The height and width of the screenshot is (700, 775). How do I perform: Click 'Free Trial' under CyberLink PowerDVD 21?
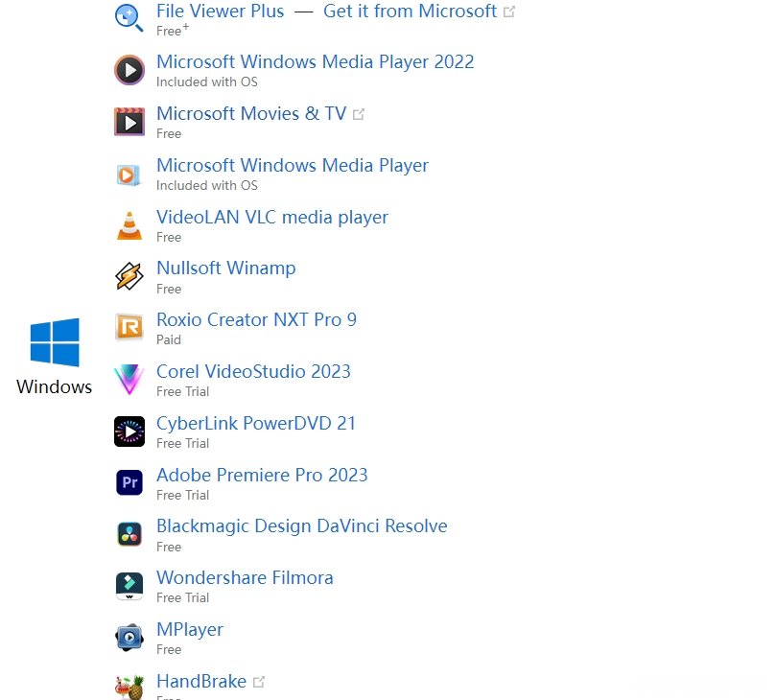(x=183, y=444)
